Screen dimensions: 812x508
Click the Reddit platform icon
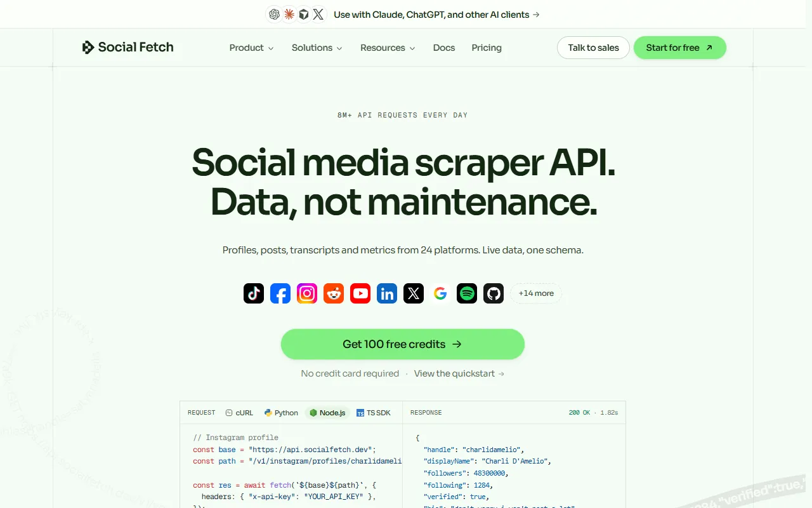(x=334, y=293)
